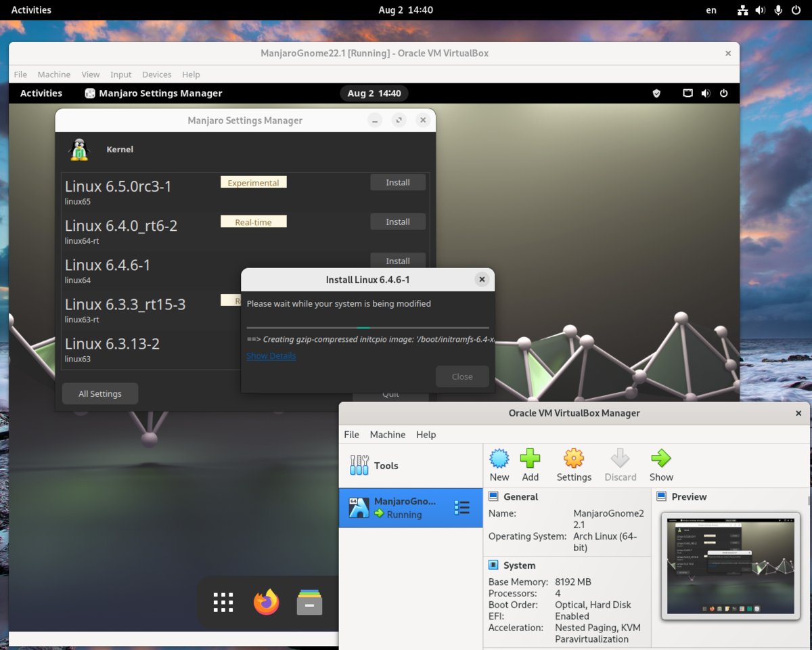Click the guest shield update indicator
Viewport: 812px width, 650px height.
(x=656, y=93)
